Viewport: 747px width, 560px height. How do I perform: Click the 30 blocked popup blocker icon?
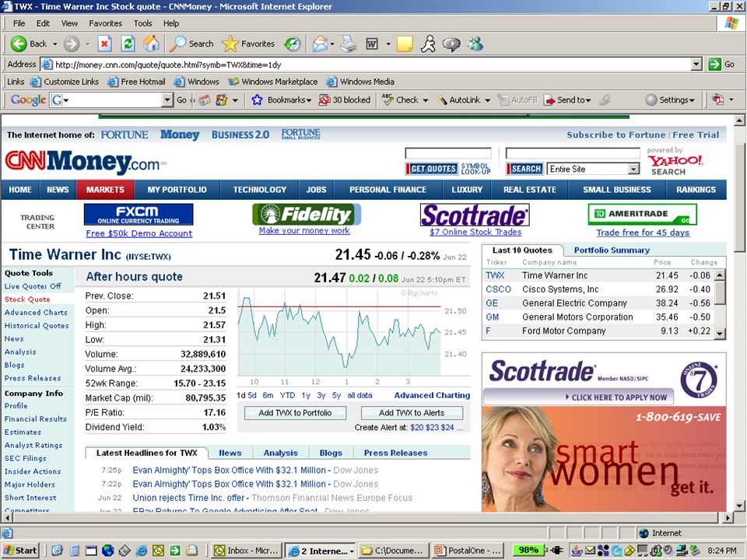[324, 100]
